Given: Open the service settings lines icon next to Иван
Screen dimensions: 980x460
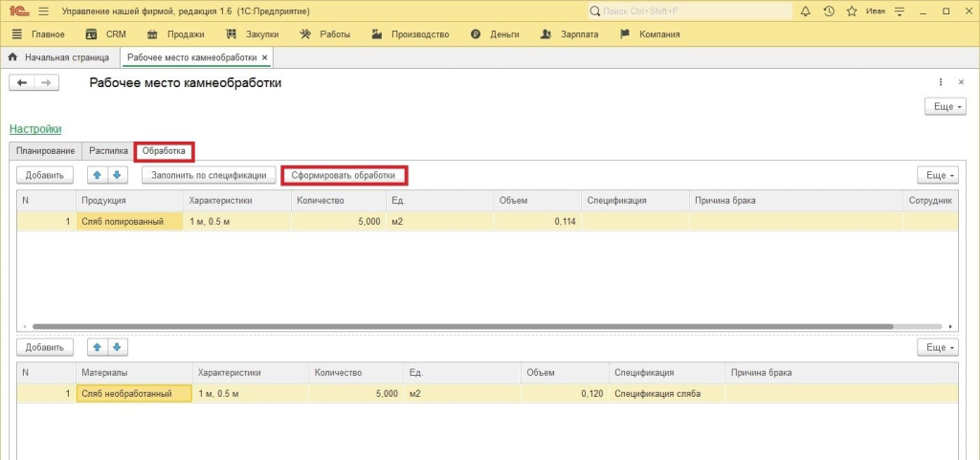Looking at the screenshot, I should (x=900, y=11).
